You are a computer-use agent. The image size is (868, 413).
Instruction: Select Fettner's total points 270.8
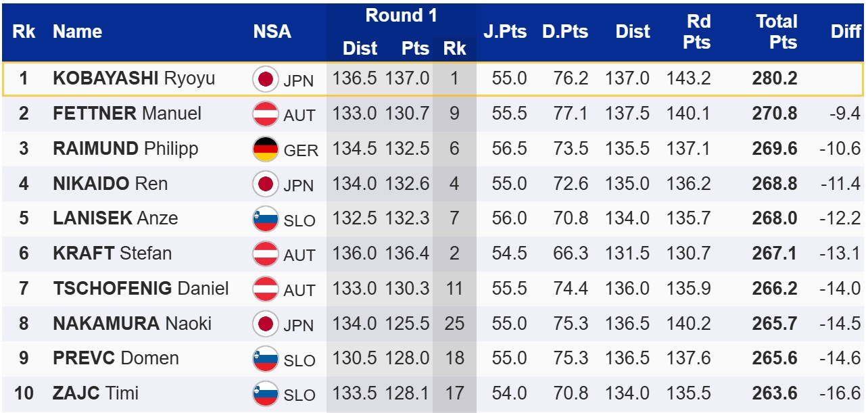coord(774,114)
